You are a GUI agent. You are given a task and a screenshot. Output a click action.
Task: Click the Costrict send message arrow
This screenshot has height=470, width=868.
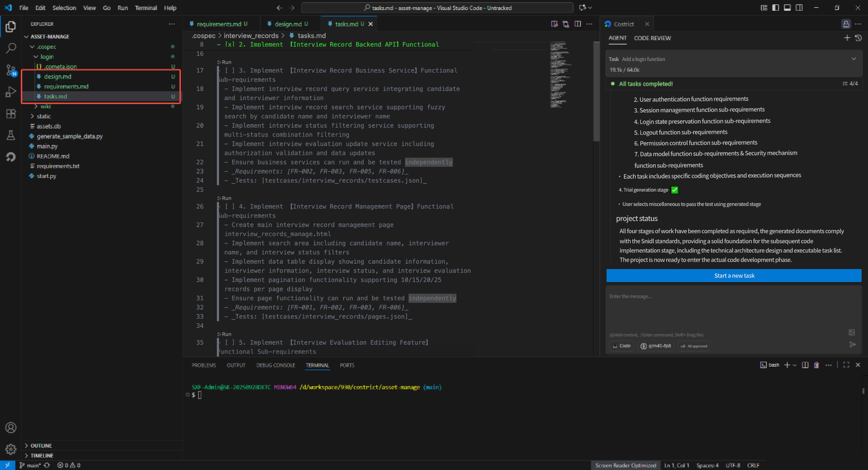[853, 344]
